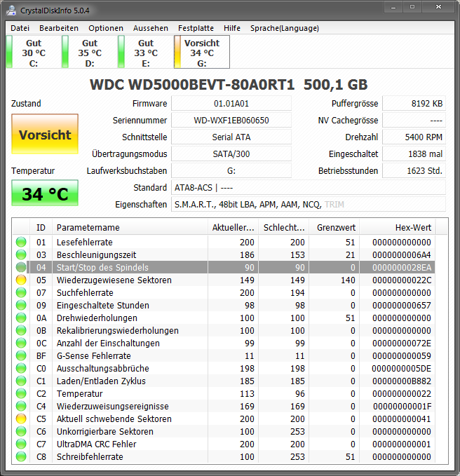Select the Aktuell schwebende Sektoren parameter name
Screen dimensions: 460x476
point(114,419)
